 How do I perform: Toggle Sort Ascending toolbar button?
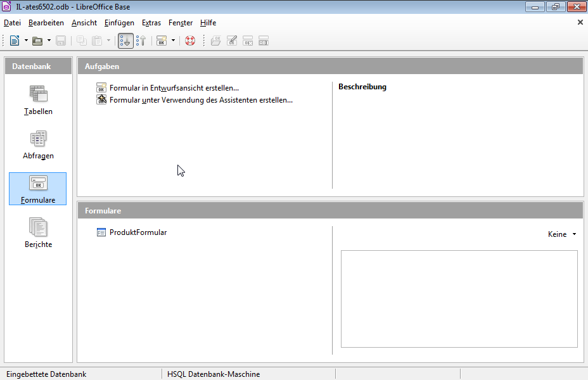point(125,41)
